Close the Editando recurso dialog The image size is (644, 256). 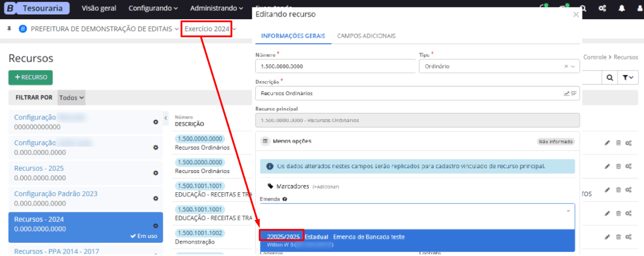tap(576, 15)
